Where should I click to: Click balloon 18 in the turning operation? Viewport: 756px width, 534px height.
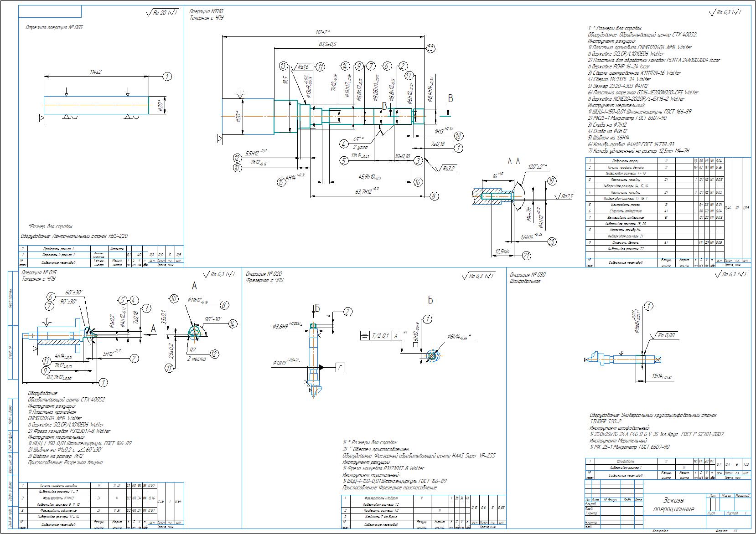pos(458,136)
